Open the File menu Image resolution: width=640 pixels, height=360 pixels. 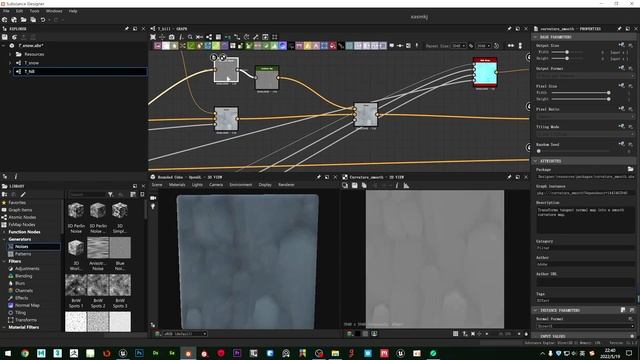coord(6,11)
